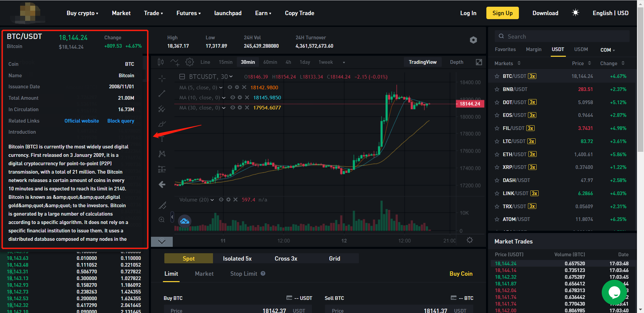The height and width of the screenshot is (313, 644).
Task: Open the COM market category dropdown
Action: (x=607, y=50)
